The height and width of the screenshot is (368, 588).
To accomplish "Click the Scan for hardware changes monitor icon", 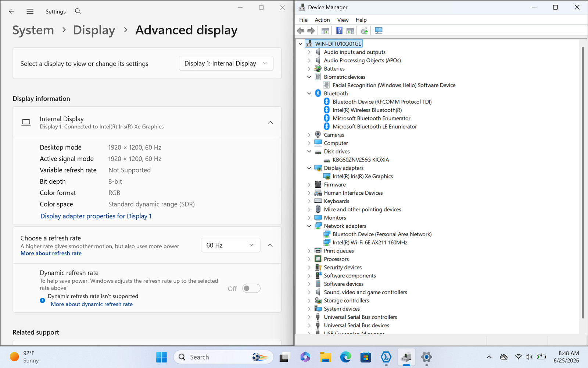I will click(379, 31).
